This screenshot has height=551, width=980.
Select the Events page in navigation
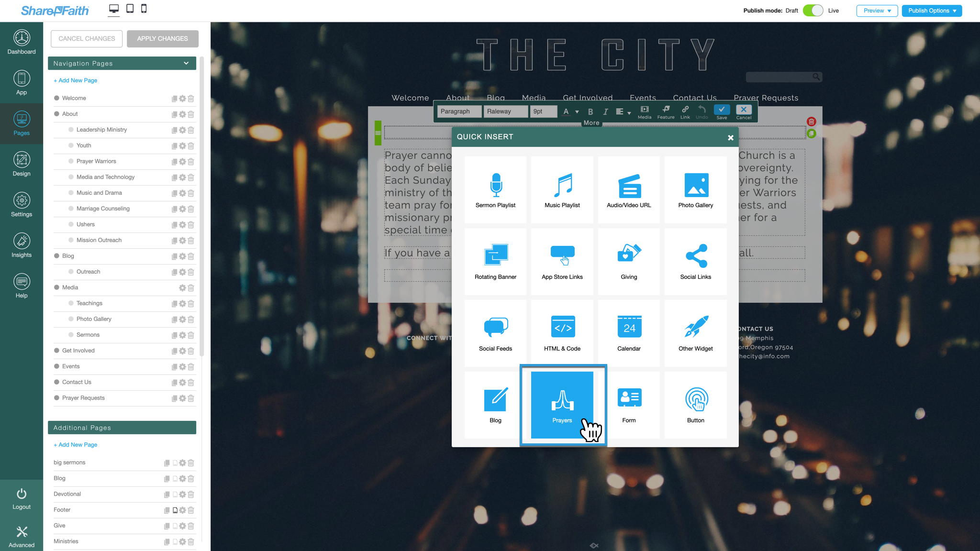point(71,366)
